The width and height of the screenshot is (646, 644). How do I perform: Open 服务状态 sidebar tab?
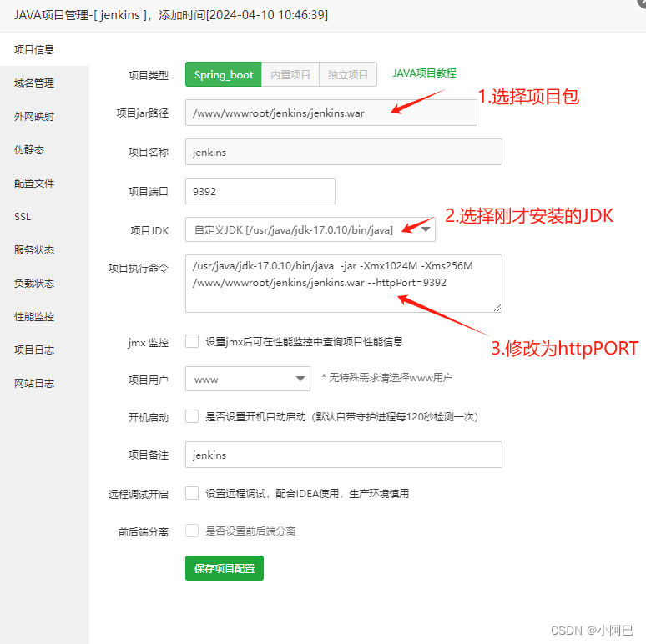(44, 249)
